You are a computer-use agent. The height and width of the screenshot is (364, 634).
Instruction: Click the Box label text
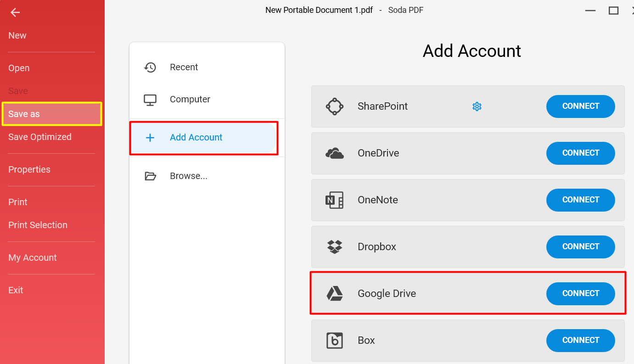point(366,340)
